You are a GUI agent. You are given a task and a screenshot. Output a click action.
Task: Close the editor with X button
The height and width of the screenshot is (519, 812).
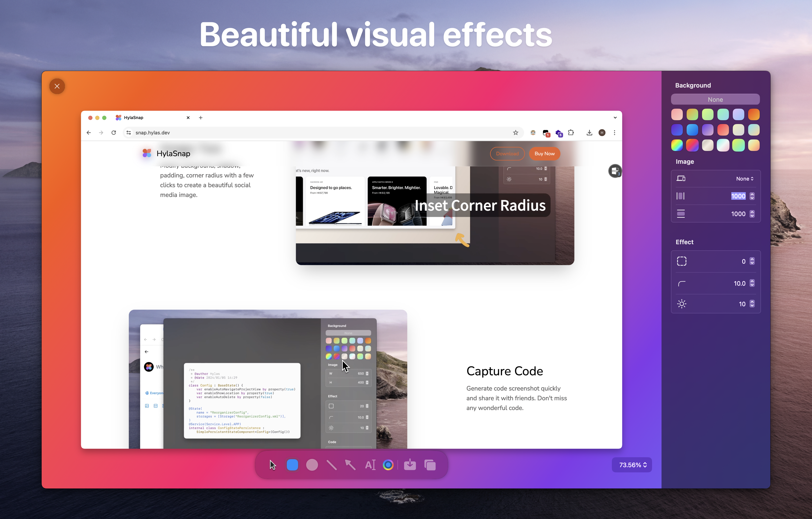(57, 86)
